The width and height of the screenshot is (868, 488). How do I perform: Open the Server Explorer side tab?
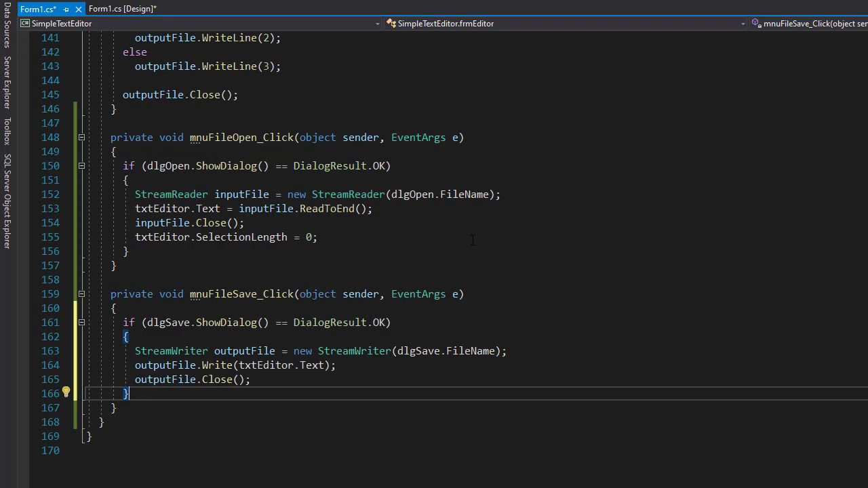[7, 83]
